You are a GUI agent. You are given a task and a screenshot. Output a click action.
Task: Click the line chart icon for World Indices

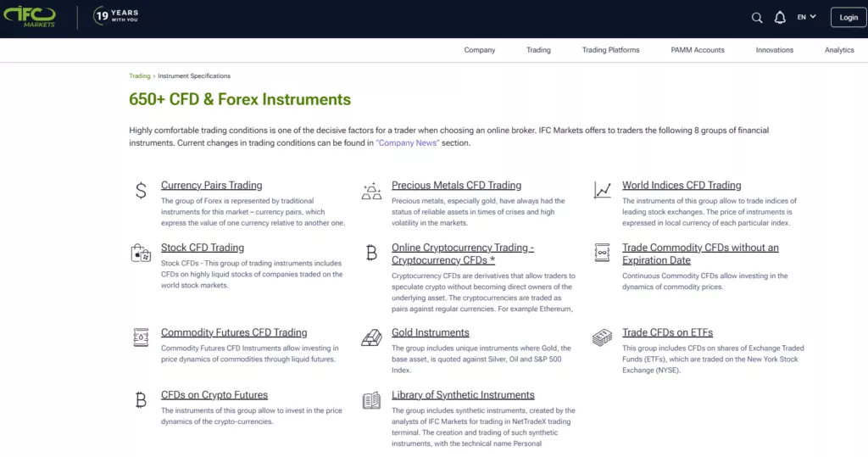click(x=603, y=190)
